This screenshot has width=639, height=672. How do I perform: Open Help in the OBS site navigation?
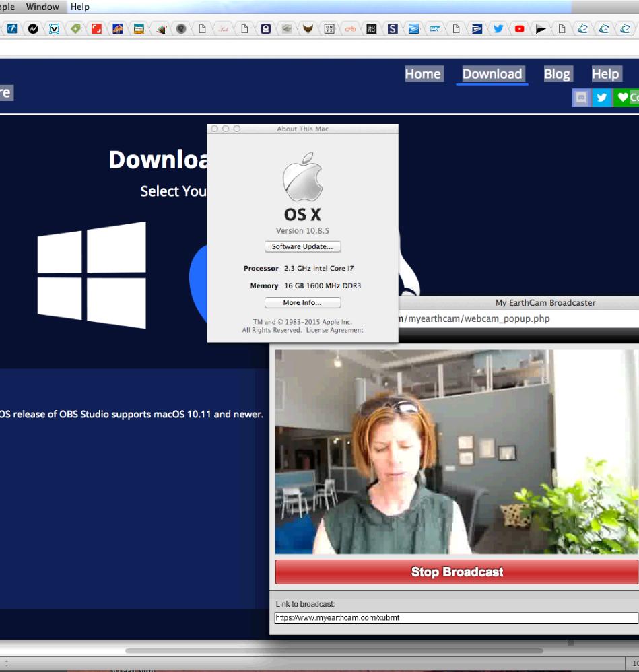(605, 74)
